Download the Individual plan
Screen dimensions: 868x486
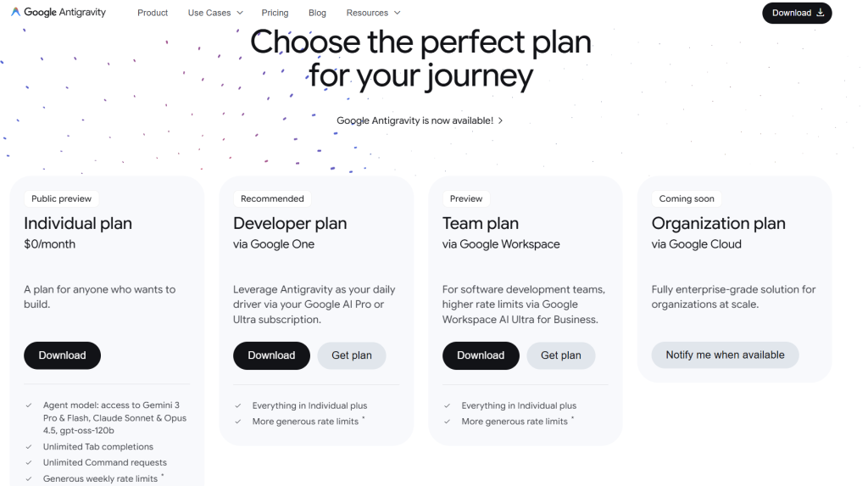click(62, 355)
